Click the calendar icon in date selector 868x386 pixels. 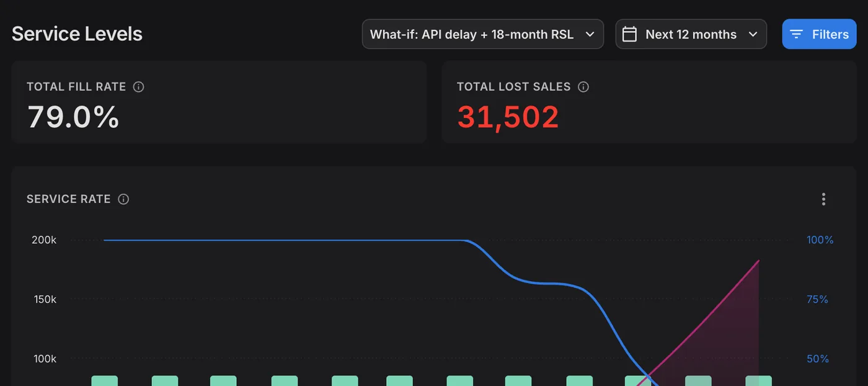coord(629,34)
